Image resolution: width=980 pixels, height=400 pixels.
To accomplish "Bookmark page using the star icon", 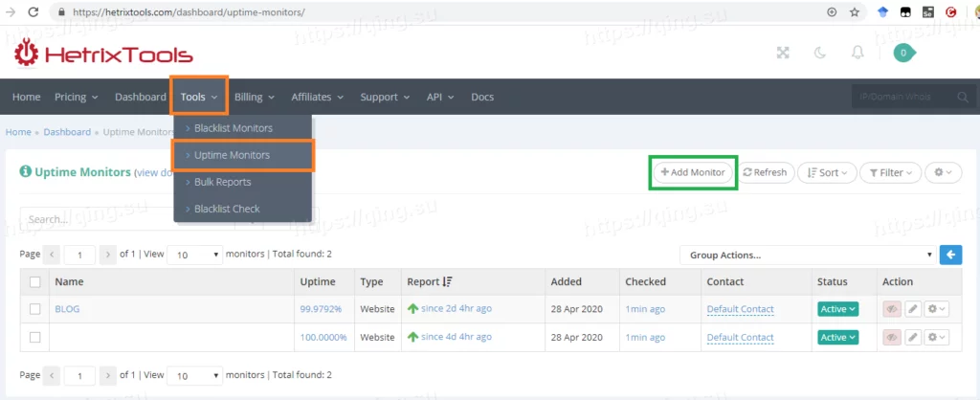I will pos(855,11).
